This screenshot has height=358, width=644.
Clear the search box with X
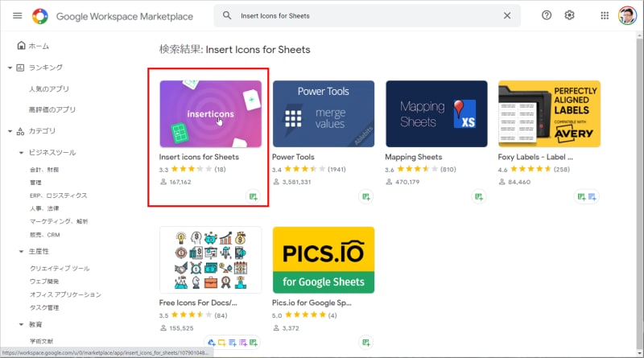point(506,15)
